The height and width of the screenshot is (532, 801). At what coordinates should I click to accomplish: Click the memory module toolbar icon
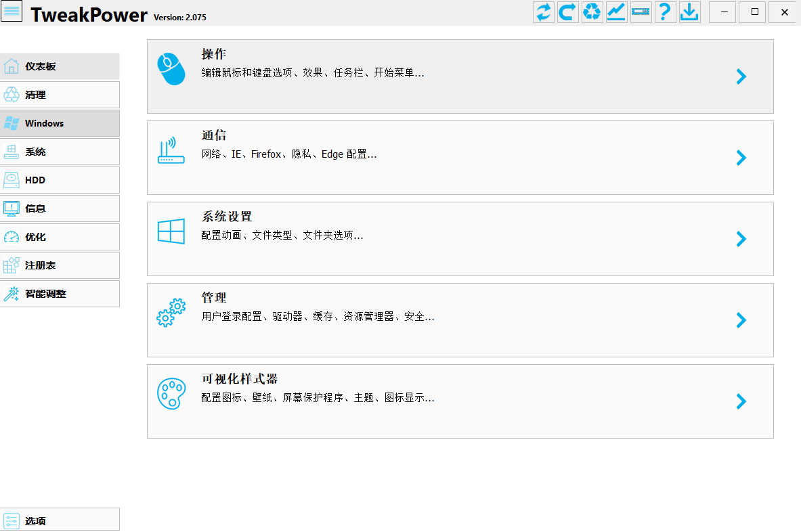click(641, 12)
